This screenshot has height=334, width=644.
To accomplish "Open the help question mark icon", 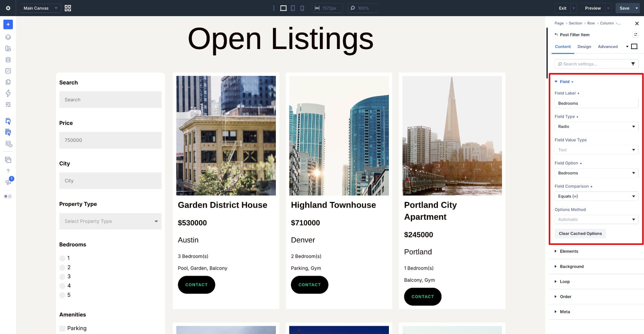I will coord(8,171).
